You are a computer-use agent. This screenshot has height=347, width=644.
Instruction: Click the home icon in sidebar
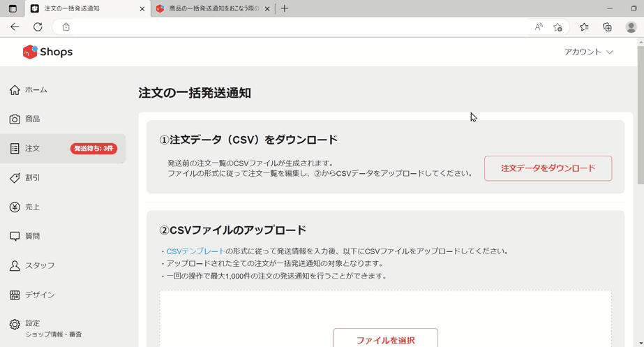click(15, 90)
